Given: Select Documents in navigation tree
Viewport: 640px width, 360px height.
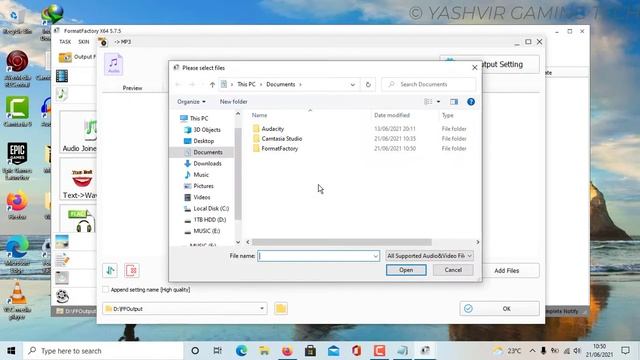Looking at the screenshot, I should coord(208,152).
